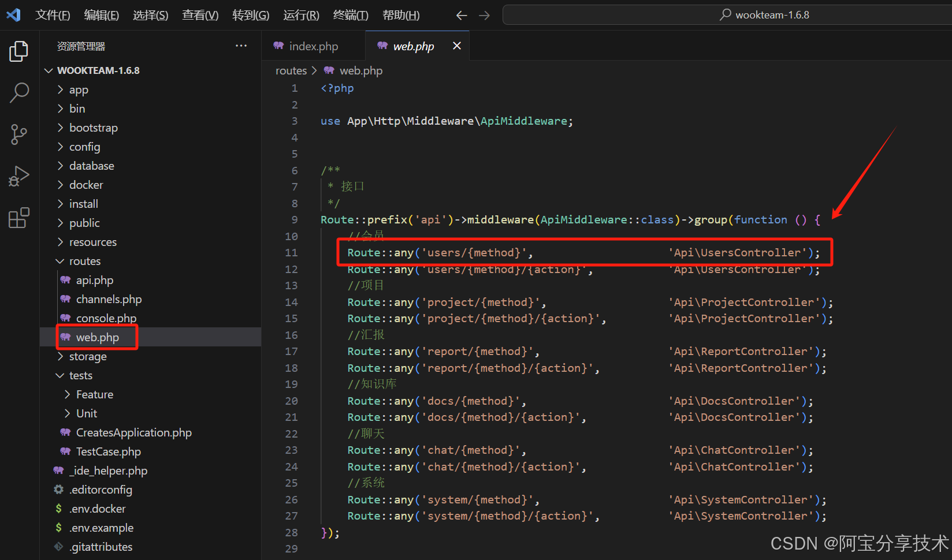The height and width of the screenshot is (560, 952).
Task: Collapse the tests folder
Action: click(x=150, y=375)
